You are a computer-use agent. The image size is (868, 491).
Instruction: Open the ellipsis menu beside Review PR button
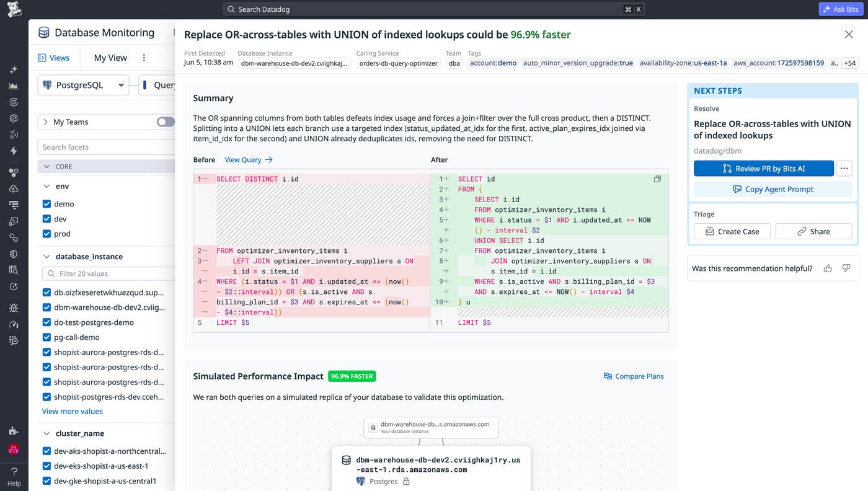click(844, 168)
